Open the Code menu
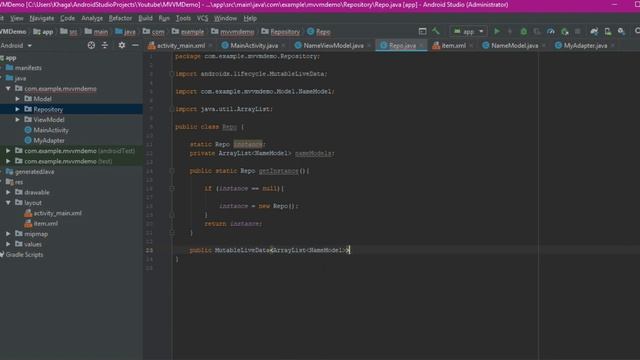 point(67,18)
